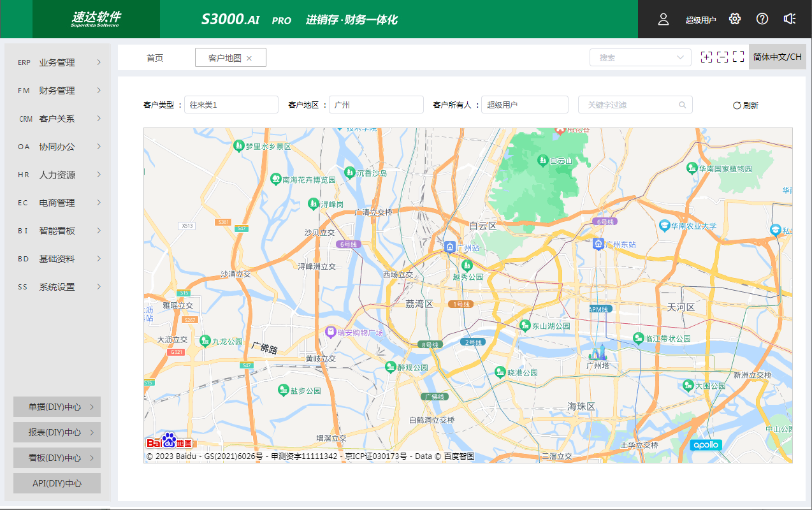Click the 速达软件 logo
The image size is (812, 510).
click(96, 19)
